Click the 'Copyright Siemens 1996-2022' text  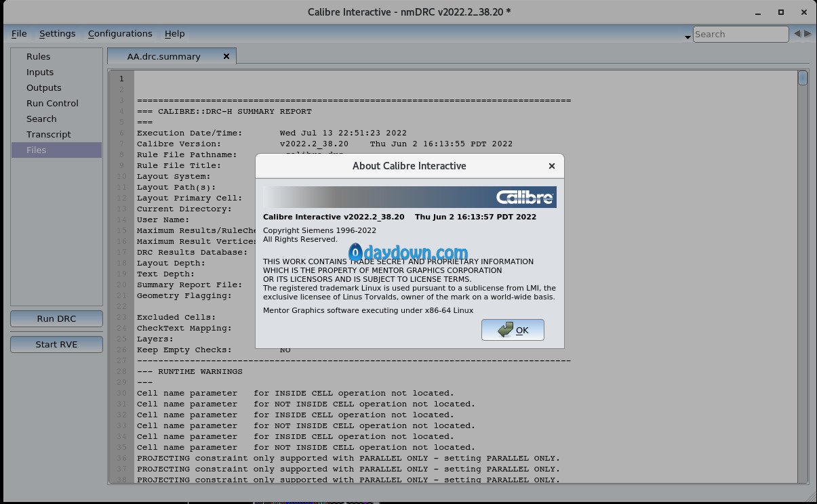319,230
